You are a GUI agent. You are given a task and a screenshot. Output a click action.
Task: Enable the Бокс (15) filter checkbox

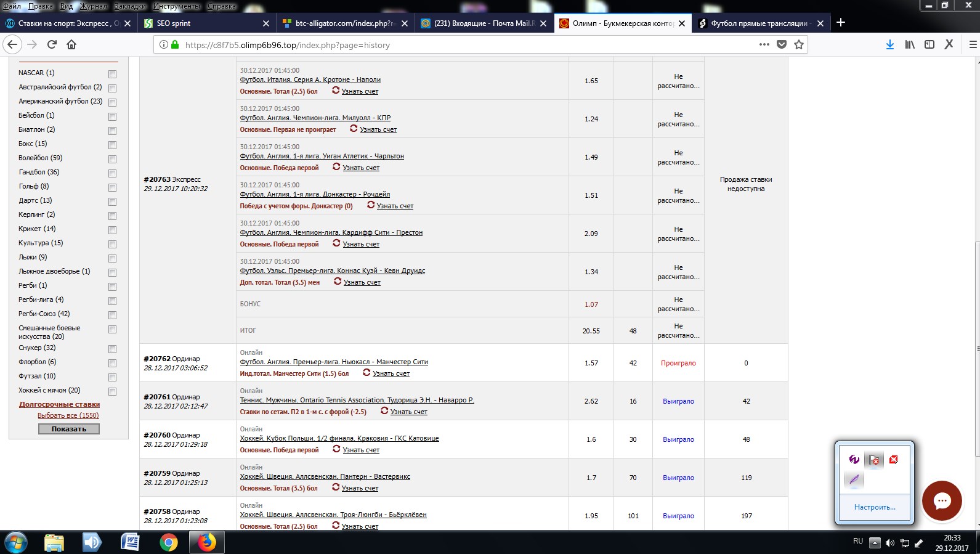coord(112,145)
